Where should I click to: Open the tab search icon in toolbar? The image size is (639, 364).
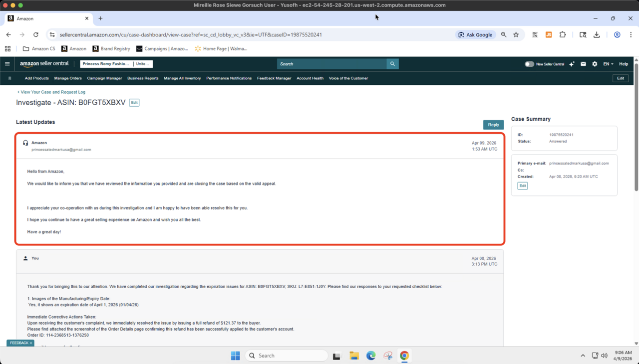click(x=583, y=35)
